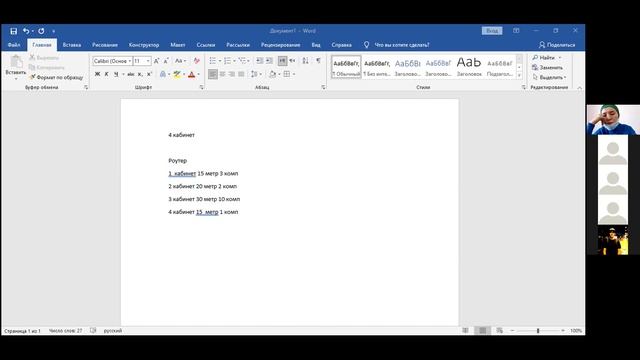Open line spacing dropdown
Viewport: 640px width, 360px height.
tap(256, 74)
